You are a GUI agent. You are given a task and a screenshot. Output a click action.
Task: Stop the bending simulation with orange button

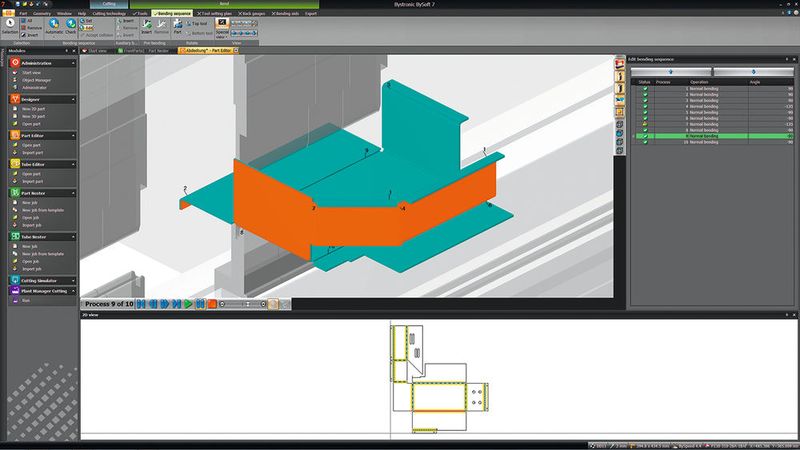[x=212, y=303]
